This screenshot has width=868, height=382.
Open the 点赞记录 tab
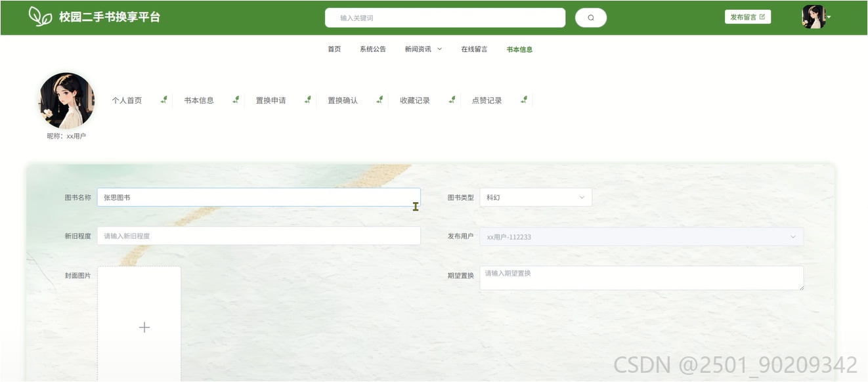(487, 100)
